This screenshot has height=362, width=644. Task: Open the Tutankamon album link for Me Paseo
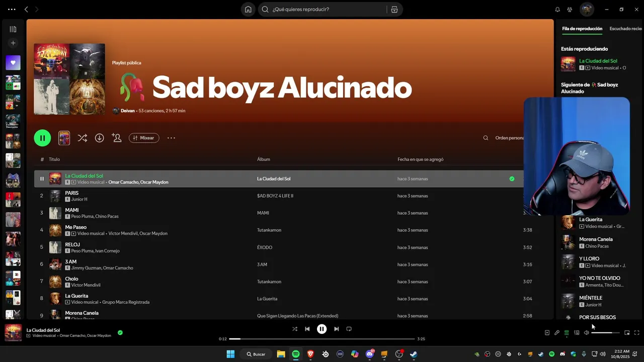click(269, 230)
